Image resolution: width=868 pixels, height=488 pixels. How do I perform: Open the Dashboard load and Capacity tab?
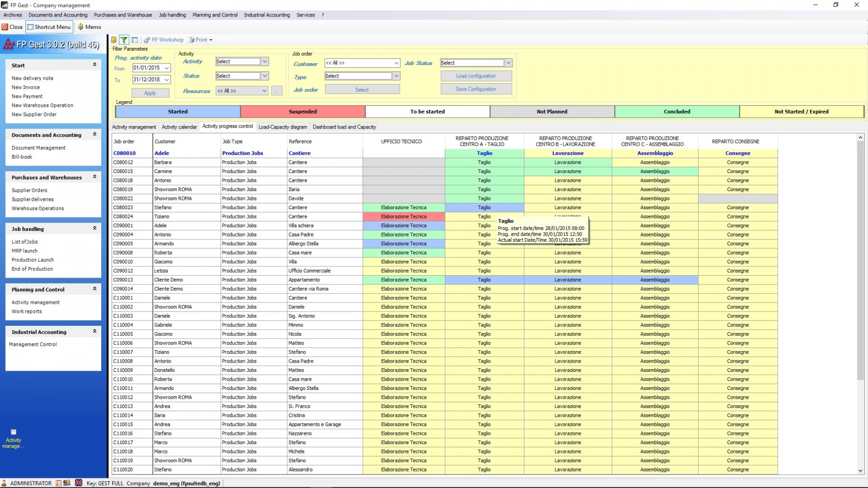(344, 127)
